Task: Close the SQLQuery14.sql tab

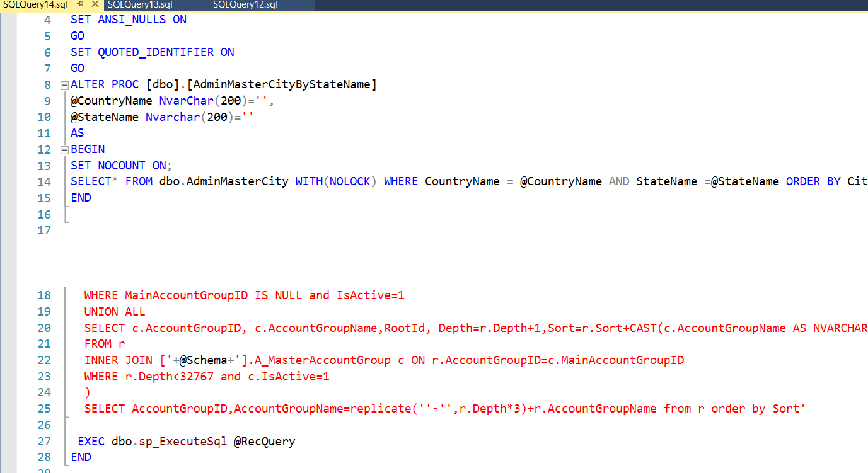Action: click(95, 5)
